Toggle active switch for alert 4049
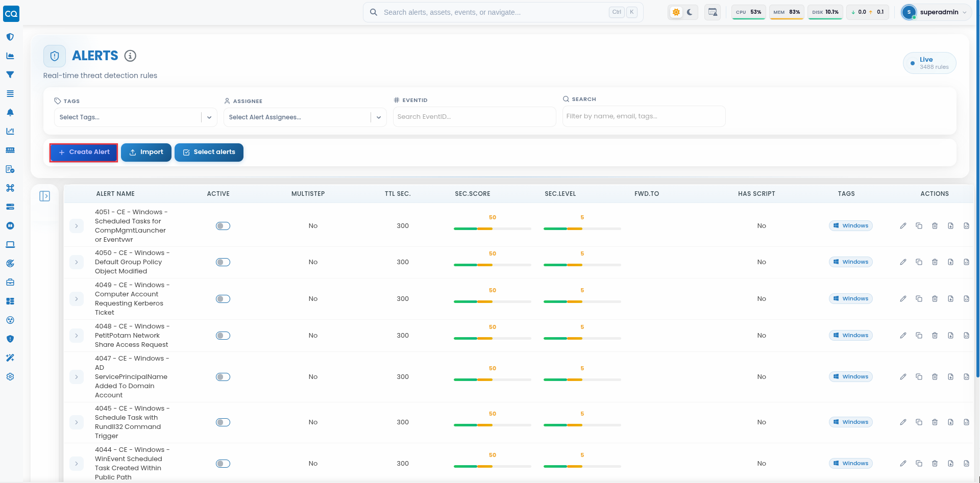Image resolution: width=980 pixels, height=483 pixels. click(x=223, y=299)
